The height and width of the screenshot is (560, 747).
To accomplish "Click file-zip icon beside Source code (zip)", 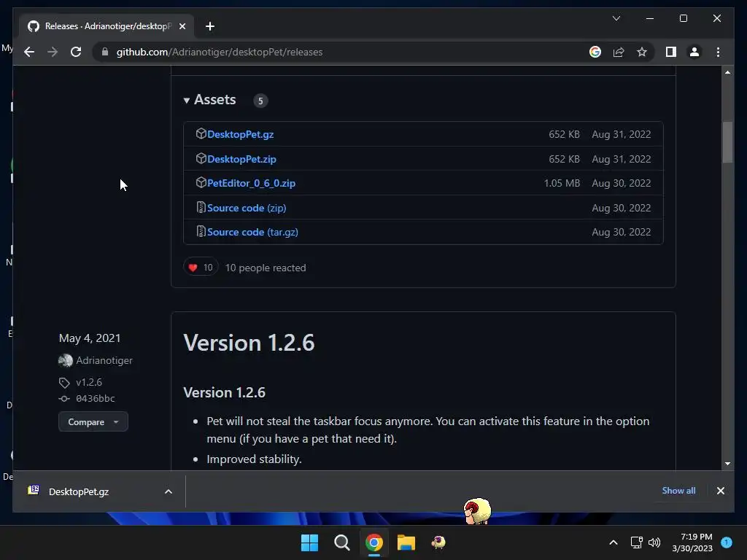I will tap(201, 207).
